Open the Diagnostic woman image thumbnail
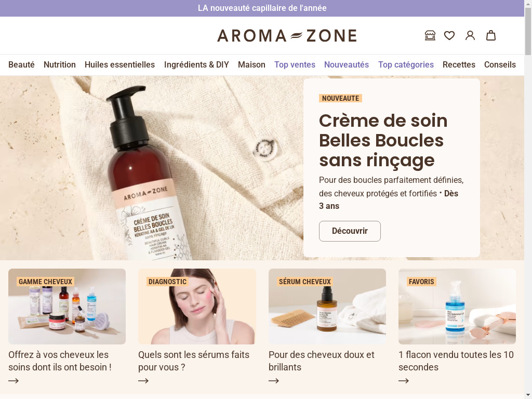The image size is (532, 399). (197, 307)
